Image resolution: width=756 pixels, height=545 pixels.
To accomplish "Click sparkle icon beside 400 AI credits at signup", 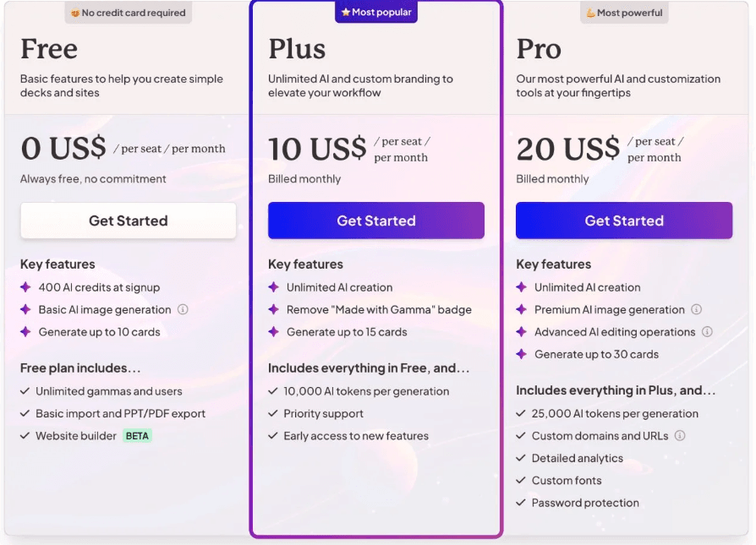I will tap(25, 288).
